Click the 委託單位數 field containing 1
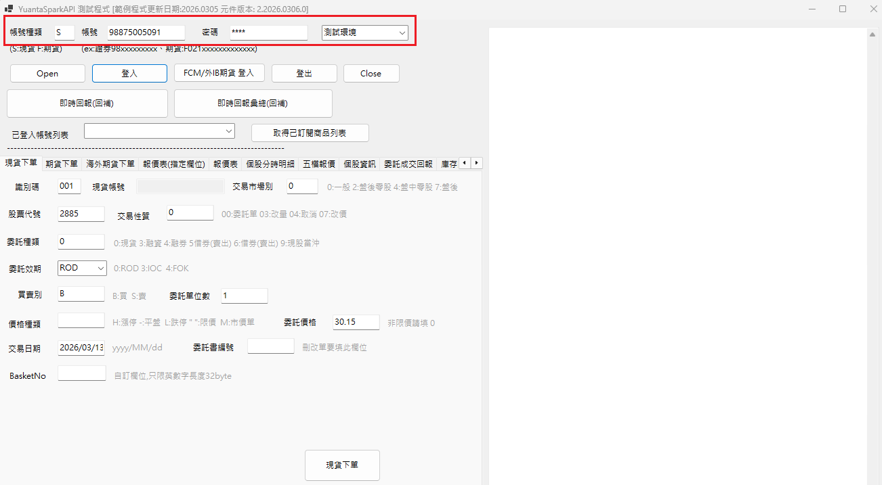The width and height of the screenshot is (882, 487). coord(244,296)
